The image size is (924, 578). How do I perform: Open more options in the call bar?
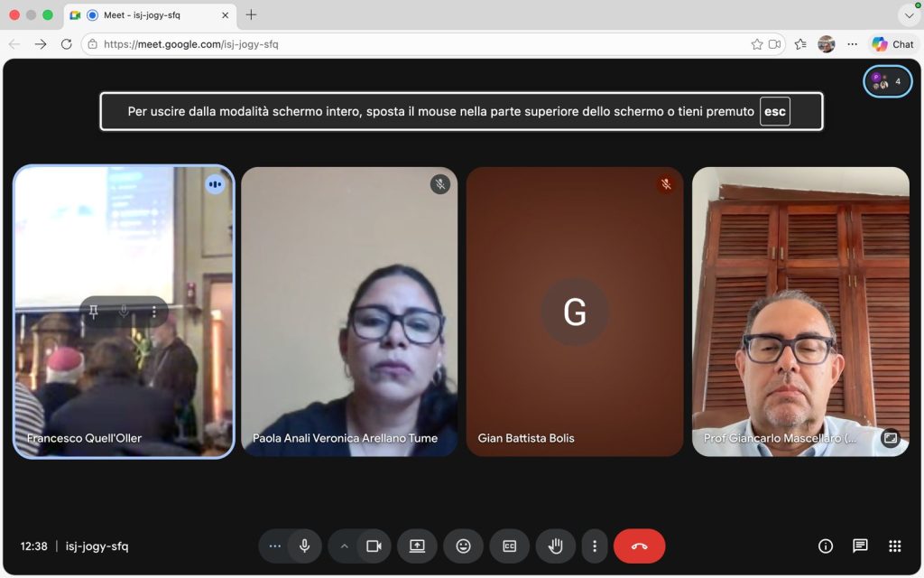594,545
